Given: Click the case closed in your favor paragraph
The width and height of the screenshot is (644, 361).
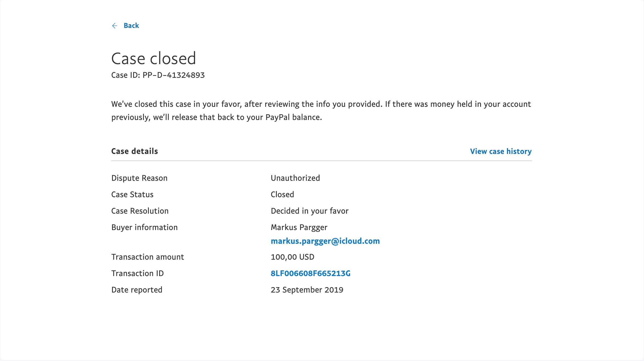Looking at the screenshot, I should [321, 111].
